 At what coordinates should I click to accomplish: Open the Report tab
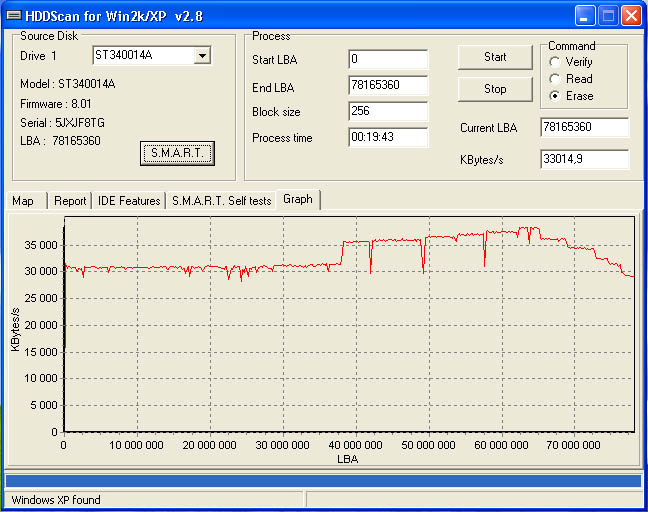click(70, 201)
